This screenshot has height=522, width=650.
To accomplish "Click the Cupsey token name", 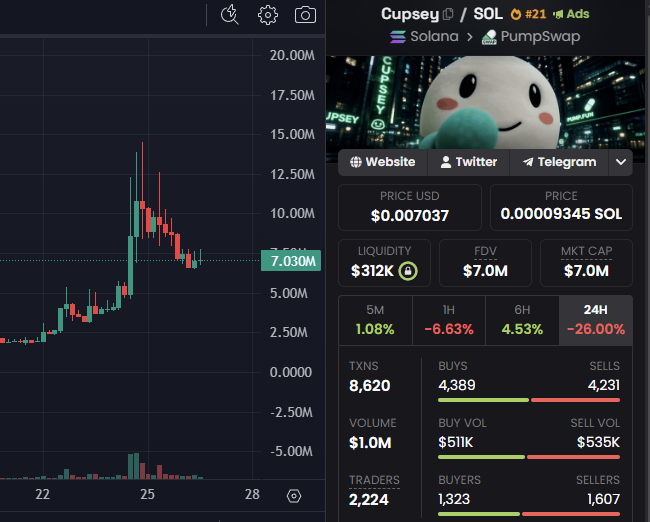I will [410, 14].
